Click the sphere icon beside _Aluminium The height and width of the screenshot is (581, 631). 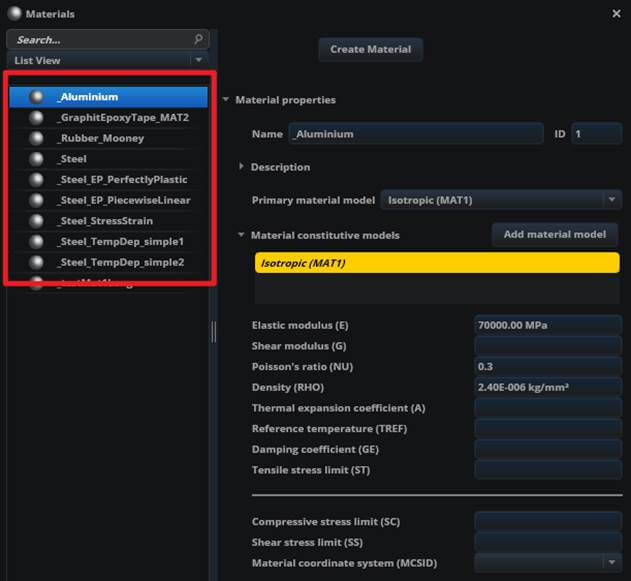click(38, 97)
